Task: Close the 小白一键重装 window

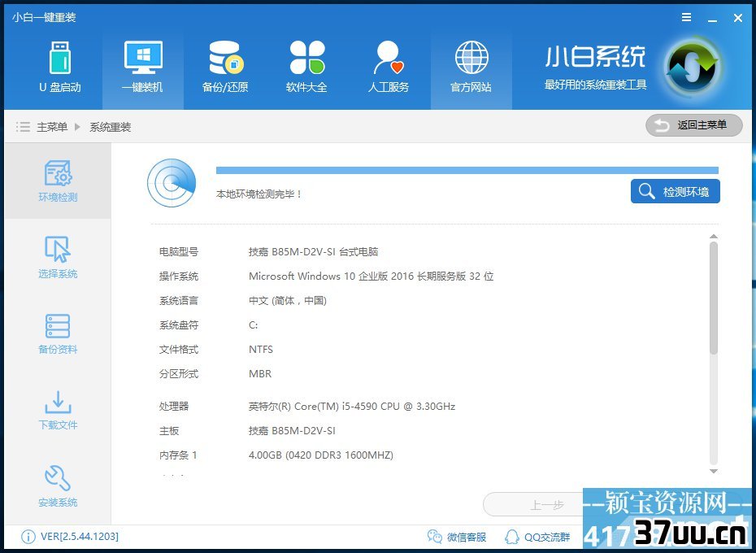Action: click(737, 18)
